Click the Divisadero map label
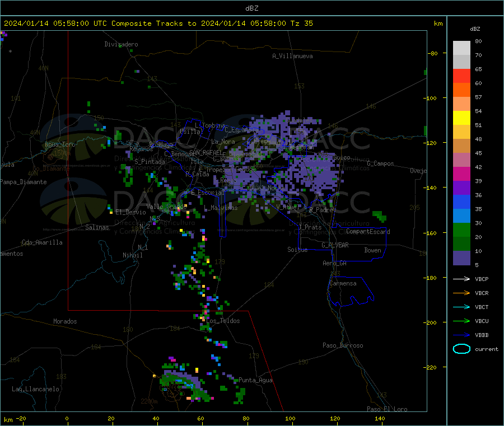 click(121, 44)
